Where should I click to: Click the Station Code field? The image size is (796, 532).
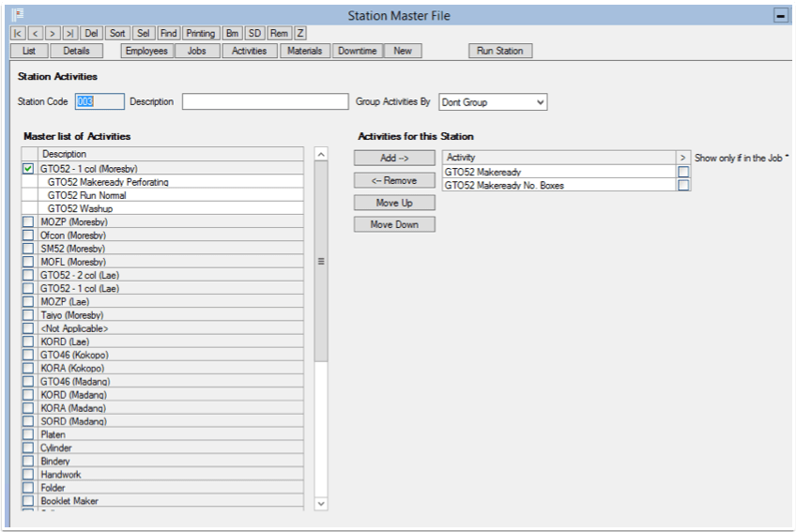tap(99, 101)
